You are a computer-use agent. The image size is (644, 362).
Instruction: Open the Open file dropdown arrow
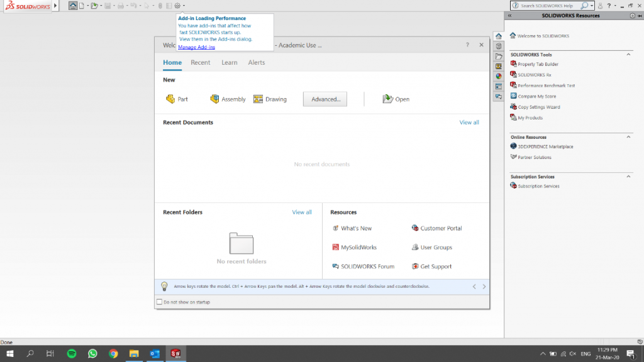[101, 6]
